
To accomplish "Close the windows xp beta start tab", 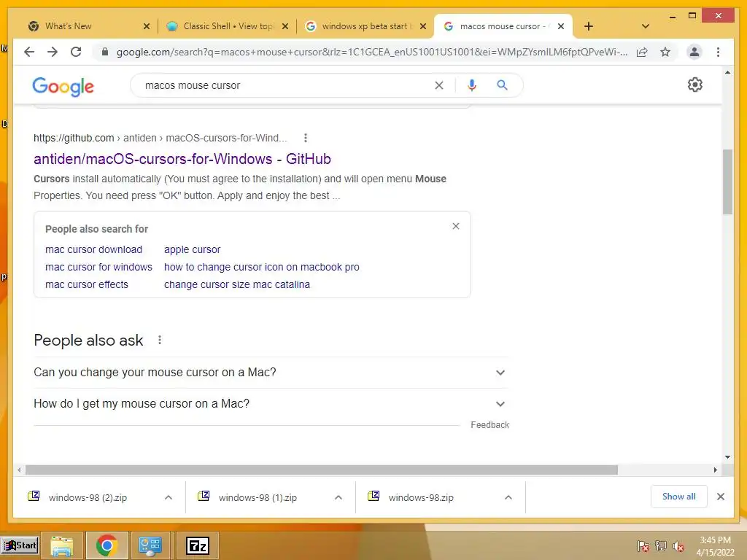I will click(422, 26).
